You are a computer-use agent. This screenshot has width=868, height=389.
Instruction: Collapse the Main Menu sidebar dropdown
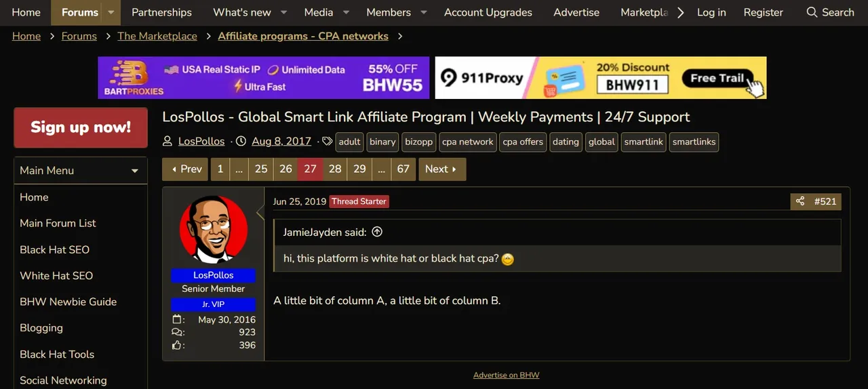[x=135, y=171]
